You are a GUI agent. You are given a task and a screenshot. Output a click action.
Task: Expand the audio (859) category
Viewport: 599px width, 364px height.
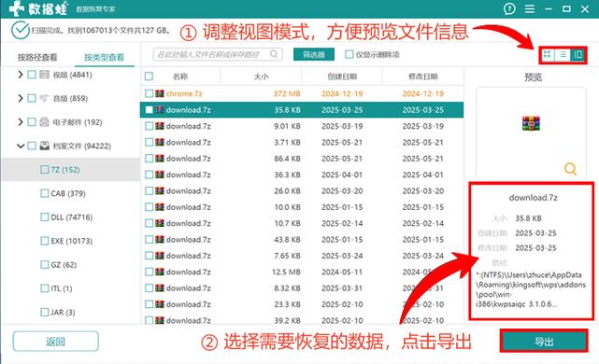[x=21, y=98]
